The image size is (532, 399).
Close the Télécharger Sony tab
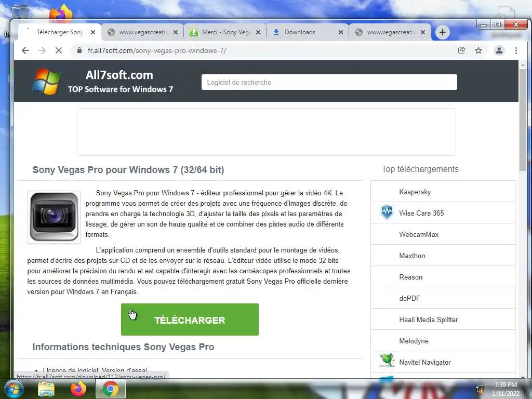pyautogui.click(x=93, y=32)
